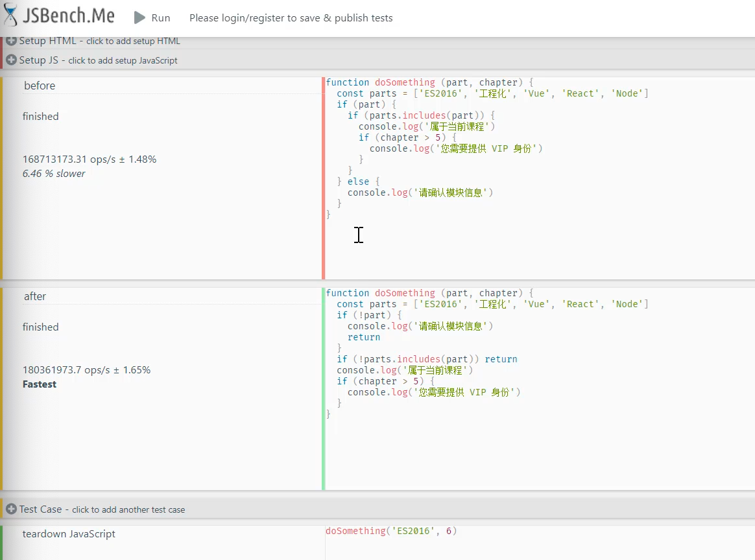Expand Setup HTML with its plus icon

coord(12,41)
